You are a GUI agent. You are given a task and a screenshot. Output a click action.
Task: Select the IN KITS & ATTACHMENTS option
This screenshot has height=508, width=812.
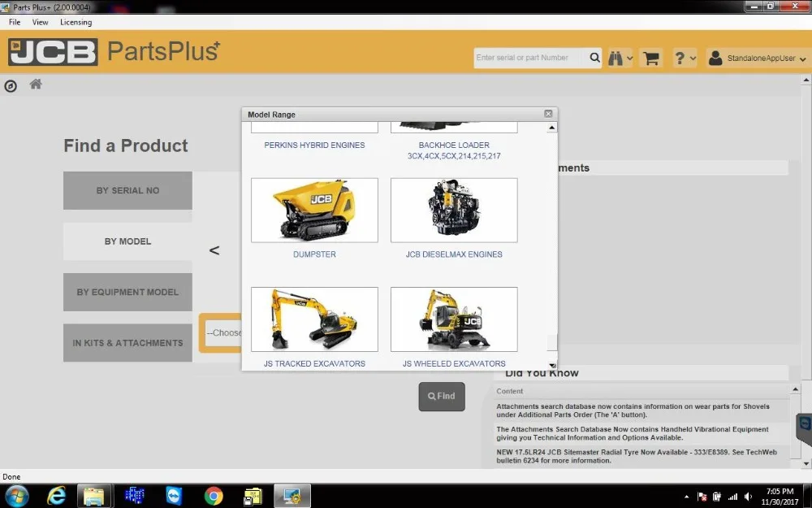pos(127,342)
